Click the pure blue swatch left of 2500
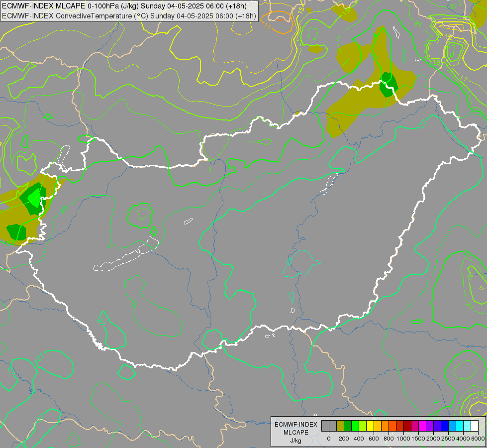The width and height of the screenshot is (487, 448). click(445, 426)
